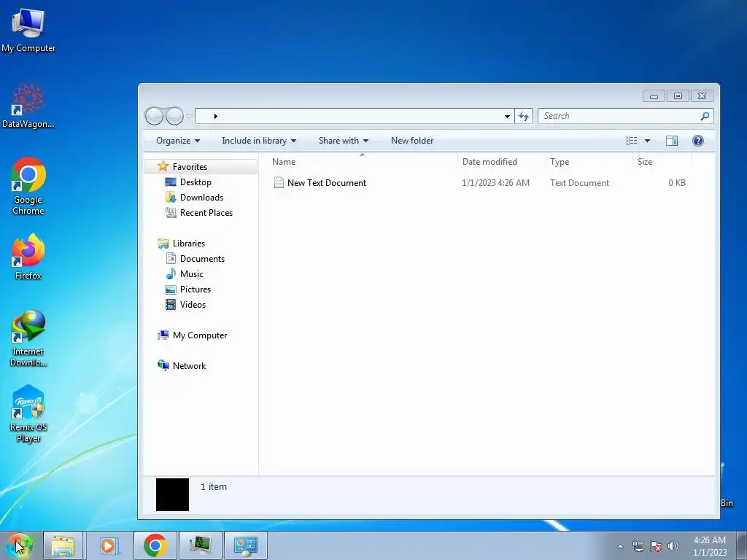Sort by the Type column header
The image size is (747, 560).
589,161
